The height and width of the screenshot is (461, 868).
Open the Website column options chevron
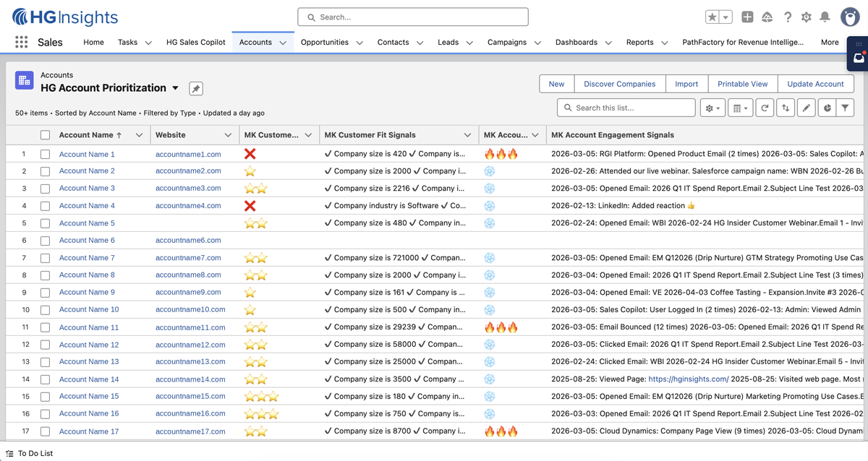click(x=229, y=135)
